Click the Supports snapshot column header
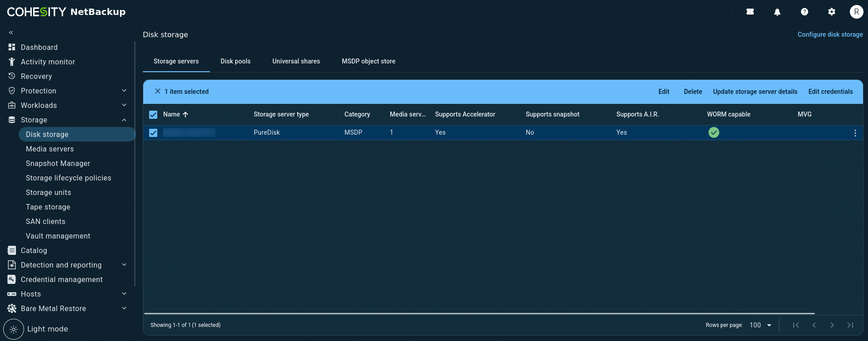 553,114
